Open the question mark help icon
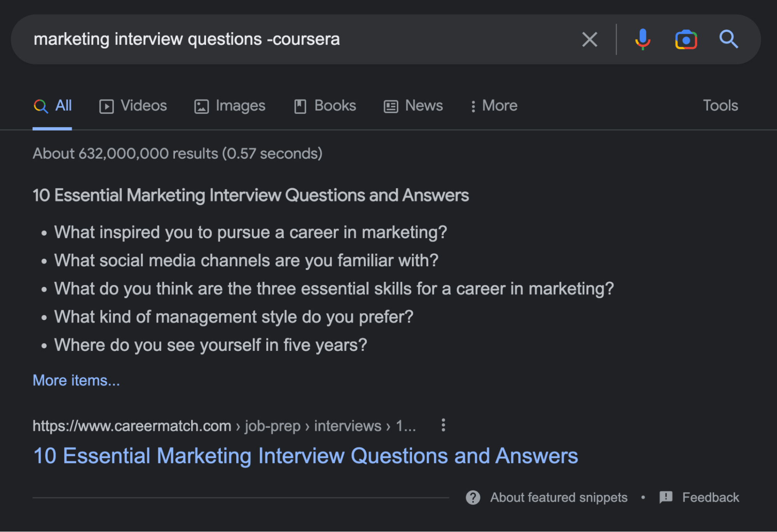Screen dimensions: 777x532 (473, 497)
